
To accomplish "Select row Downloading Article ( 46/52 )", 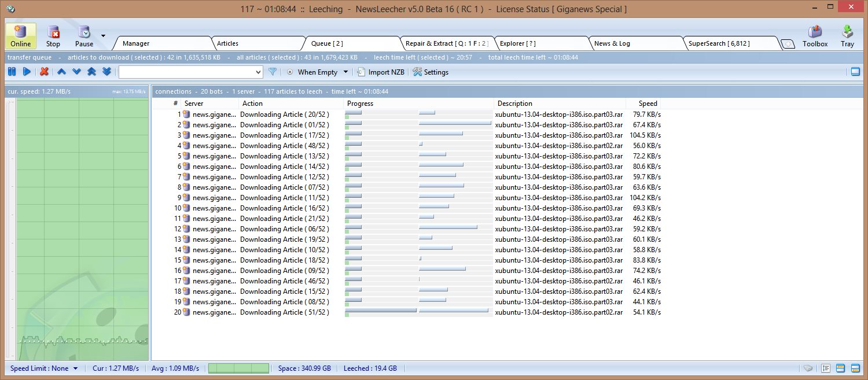I will pyautogui.click(x=407, y=281).
